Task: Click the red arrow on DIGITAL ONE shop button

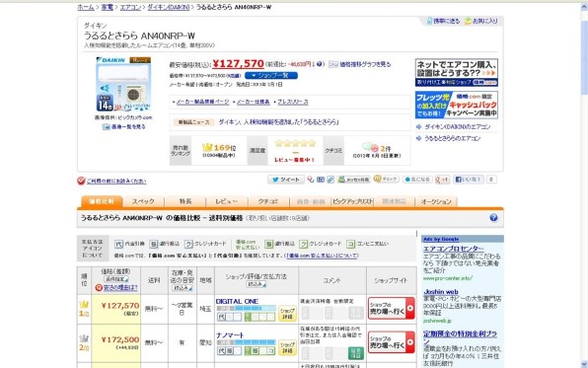Action: coord(409,309)
